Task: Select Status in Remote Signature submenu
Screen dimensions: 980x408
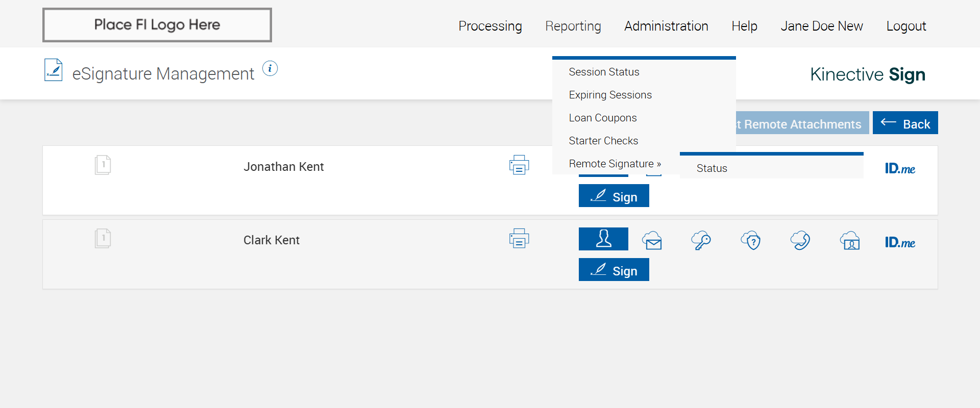Action: [712, 168]
